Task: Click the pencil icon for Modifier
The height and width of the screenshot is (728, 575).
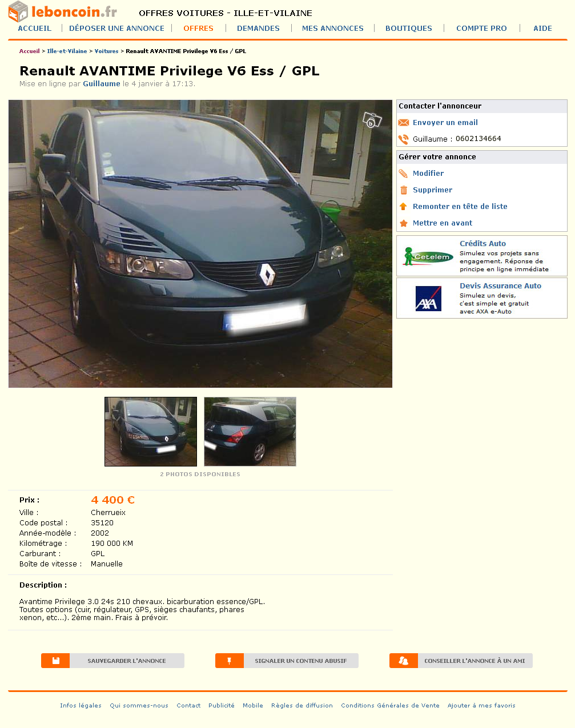Action: pyautogui.click(x=403, y=174)
